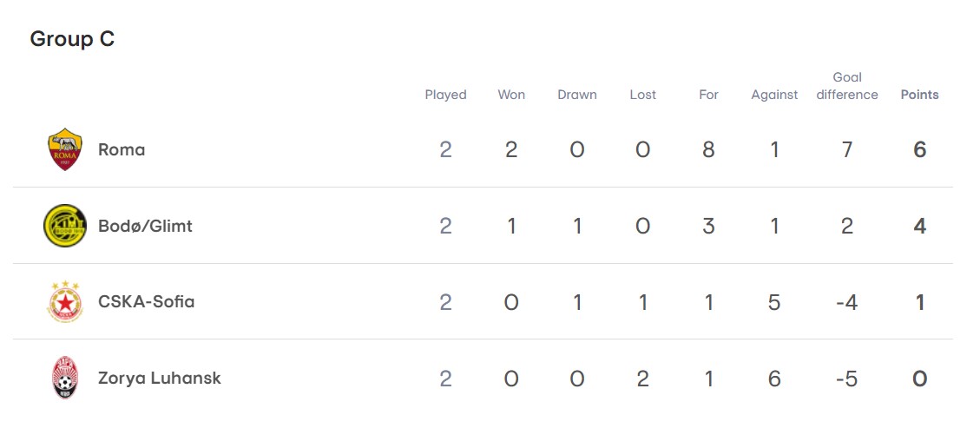
Task: Click the Against column header
Action: (x=774, y=95)
